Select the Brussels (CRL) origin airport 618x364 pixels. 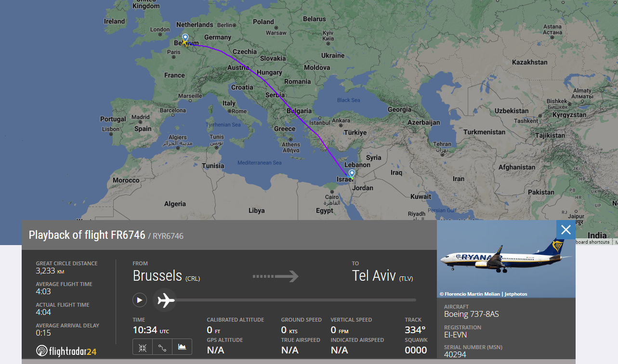click(166, 276)
